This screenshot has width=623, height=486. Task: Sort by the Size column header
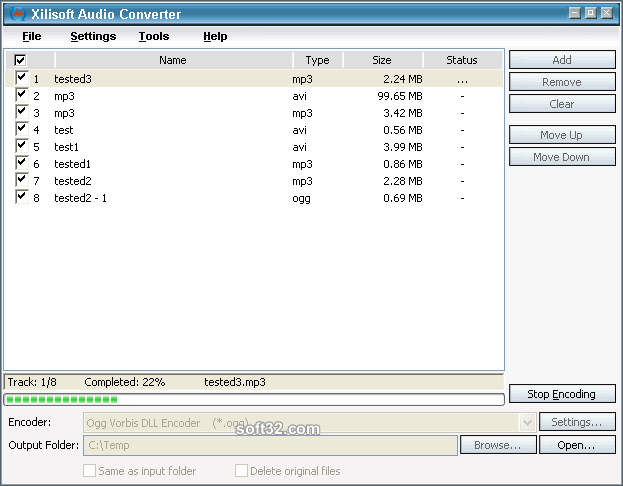[x=383, y=60]
